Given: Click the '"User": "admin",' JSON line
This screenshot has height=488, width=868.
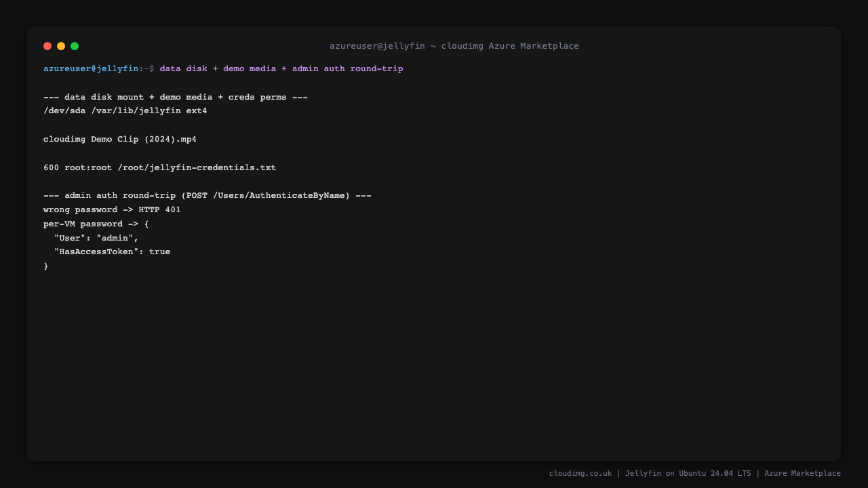Looking at the screenshot, I should pos(96,238).
